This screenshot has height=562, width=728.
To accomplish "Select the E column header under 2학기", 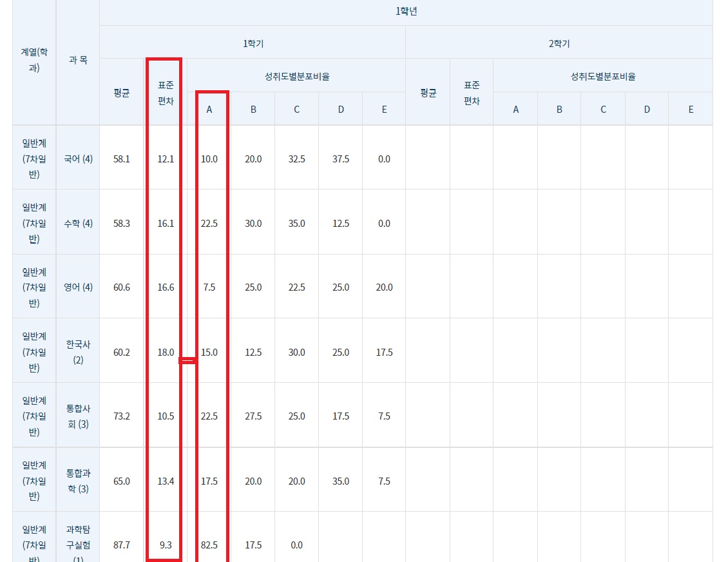I will (690, 109).
